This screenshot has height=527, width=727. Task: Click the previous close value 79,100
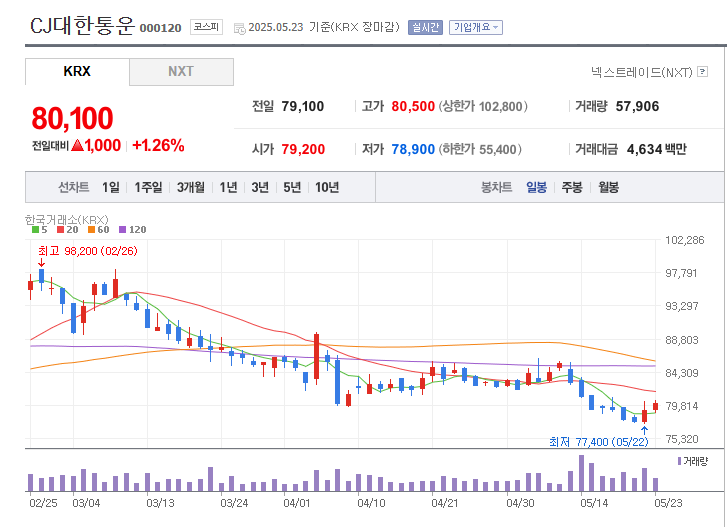point(303,107)
